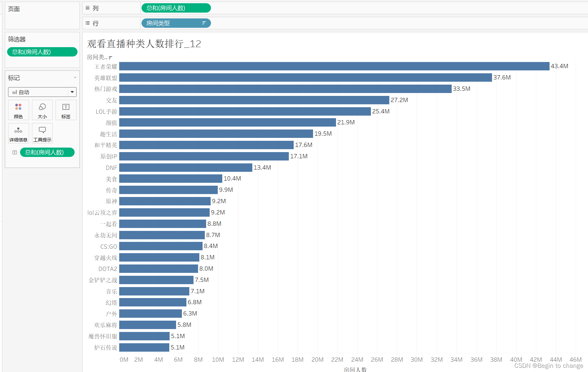Click the 25.4M value label
This screenshot has width=588, height=372.
381,111
